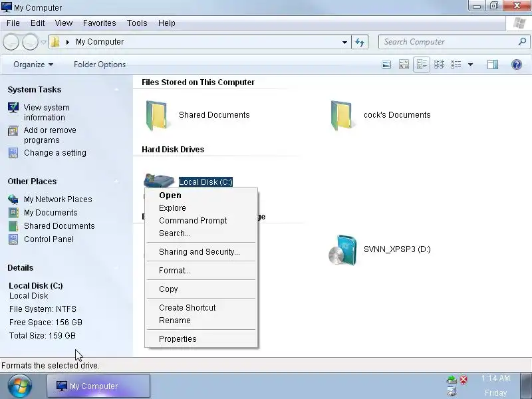Click the Add or remove programs icon
532x399 pixels.
[x=13, y=130]
